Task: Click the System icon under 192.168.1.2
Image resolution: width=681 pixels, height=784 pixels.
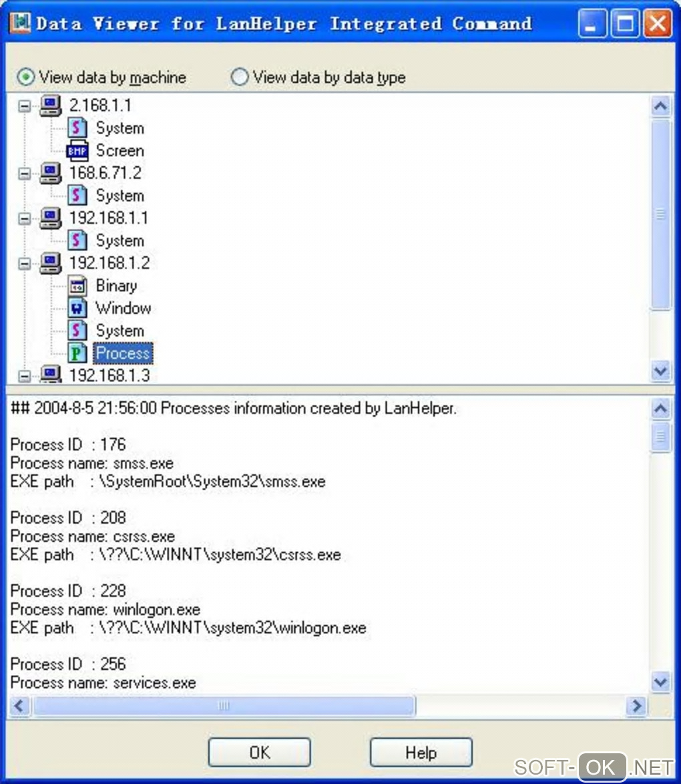Action: [x=77, y=331]
